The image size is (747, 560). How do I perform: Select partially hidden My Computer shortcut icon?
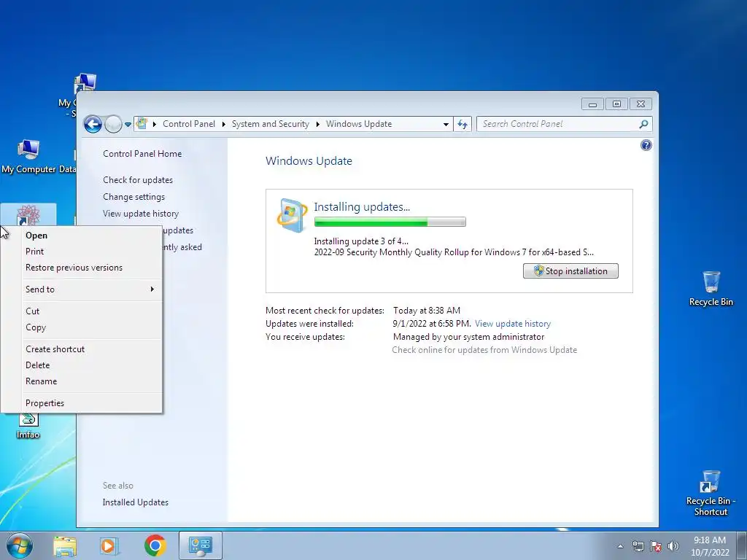85,83
